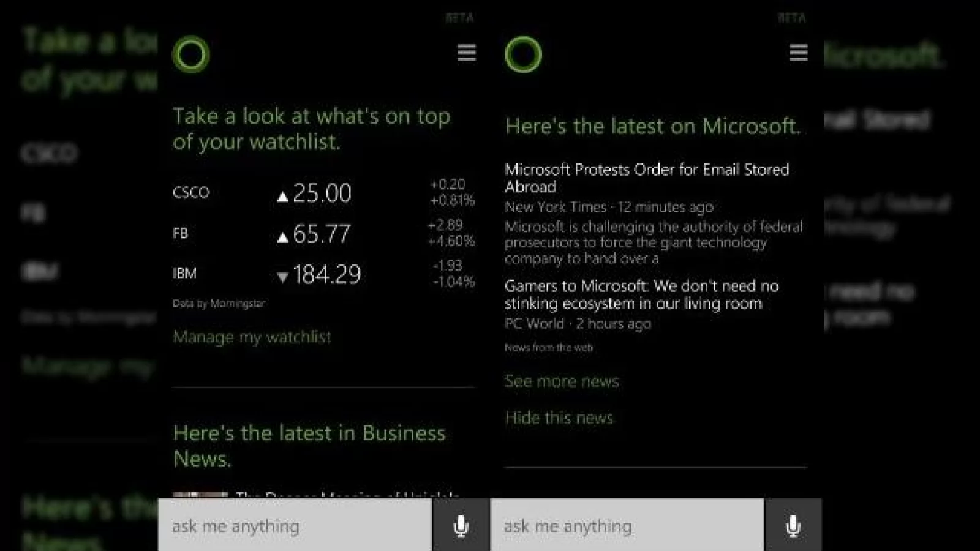
Task: Click the CSCO price 25.00
Action: tap(322, 193)
